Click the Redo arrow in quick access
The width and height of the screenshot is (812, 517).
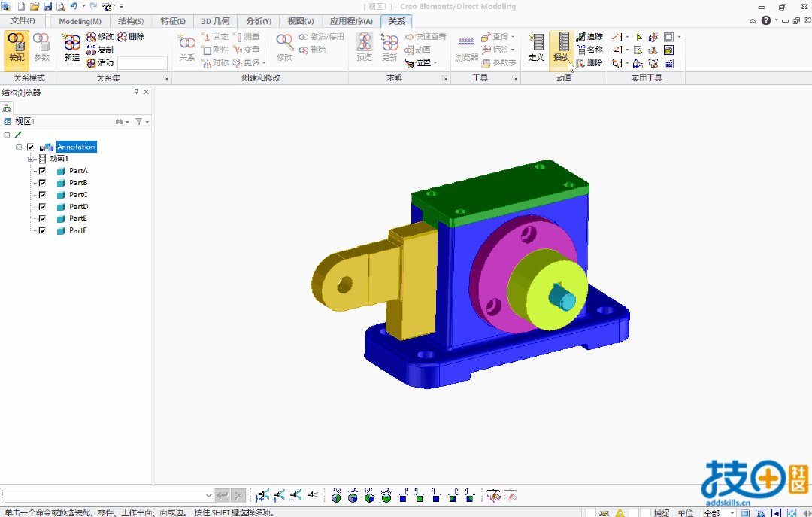click(x=93, y=6)
